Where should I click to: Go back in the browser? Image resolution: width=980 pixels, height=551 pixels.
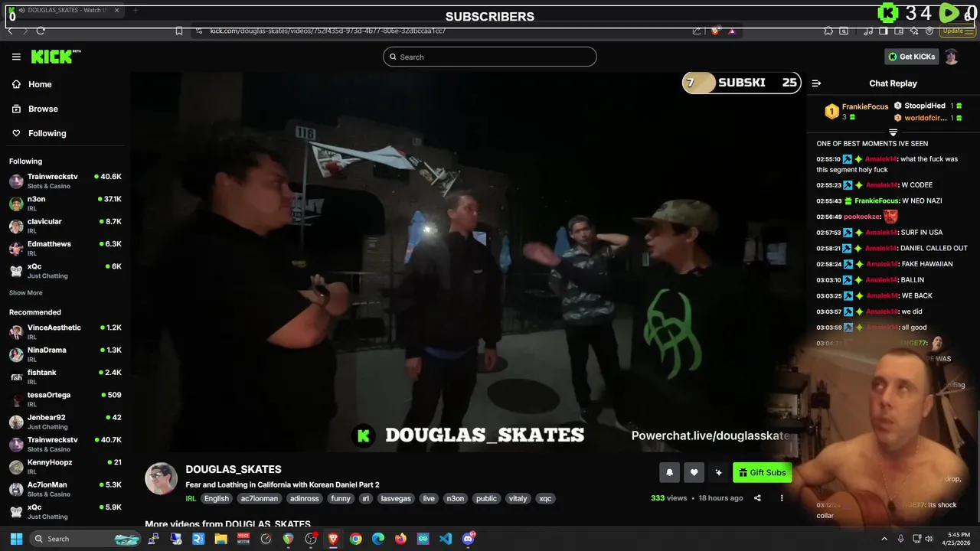(x=10, y=31)
